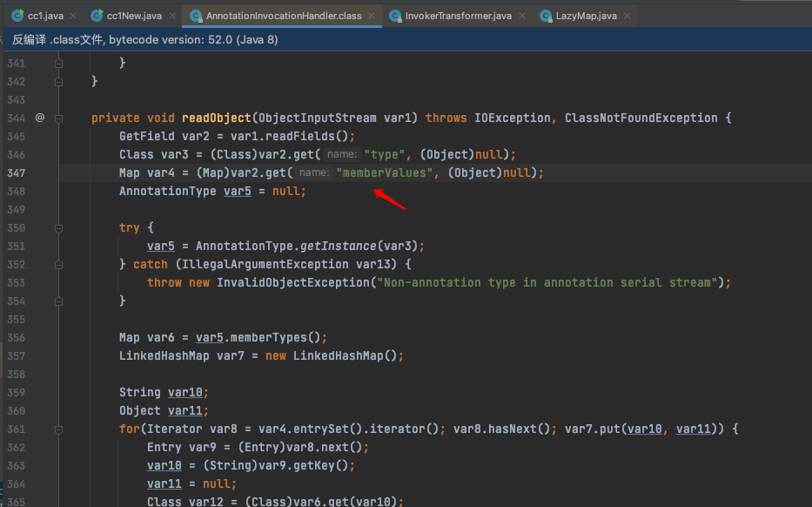
Task: Click the GetField type on line 345
Action: point(147,137)
